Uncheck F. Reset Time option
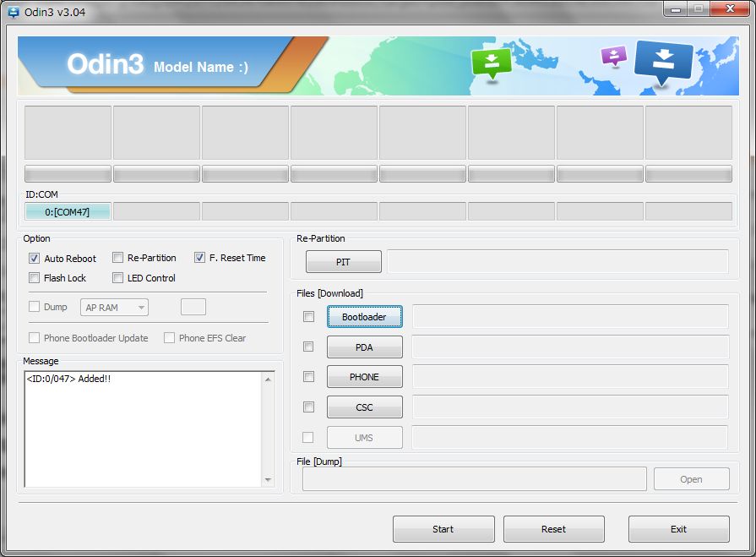Screen dimensions: 756x557 pos(199,258)
